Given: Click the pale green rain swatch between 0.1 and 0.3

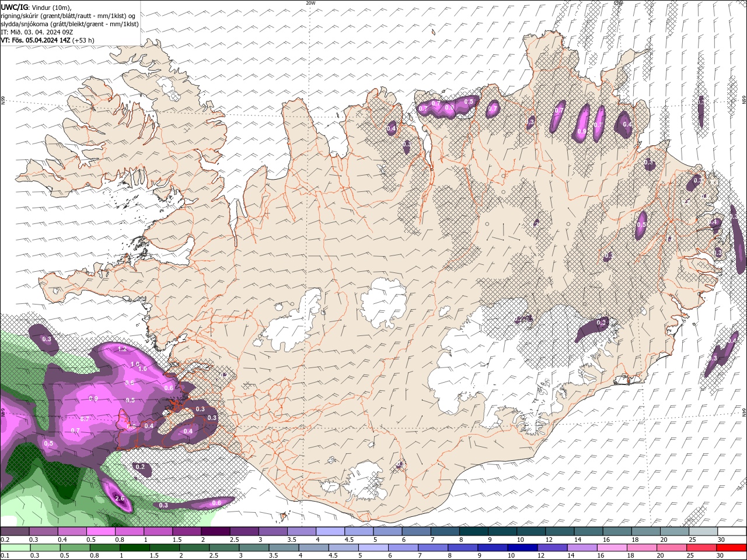Looking at the screenshot, I should (x=16, y=548).
